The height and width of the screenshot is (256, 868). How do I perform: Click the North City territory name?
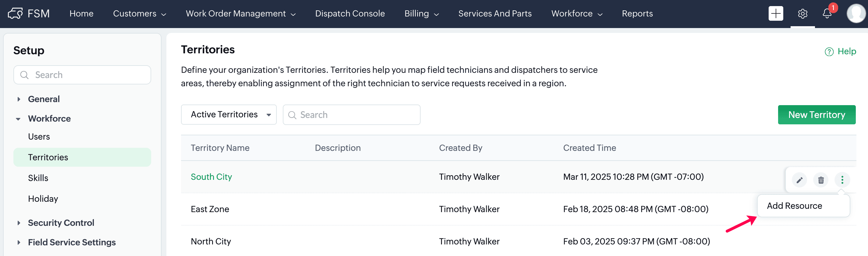click(x=211, y=241)
